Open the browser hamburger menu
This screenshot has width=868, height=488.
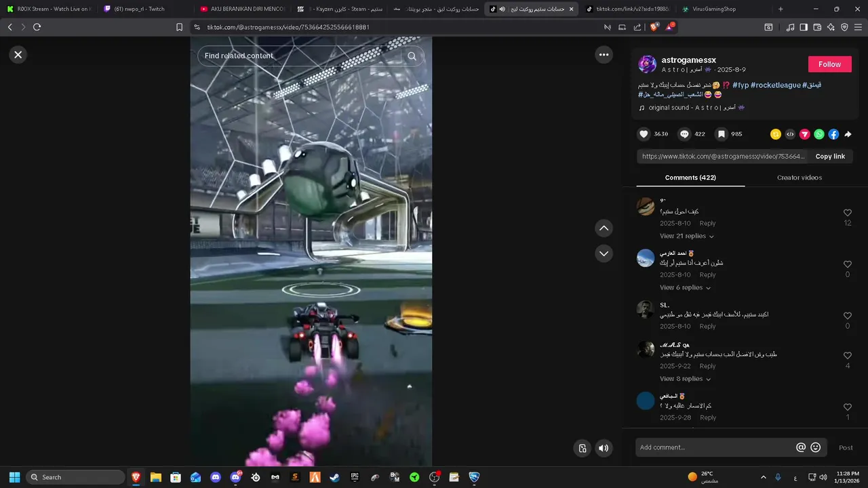(x=859, y=27)
